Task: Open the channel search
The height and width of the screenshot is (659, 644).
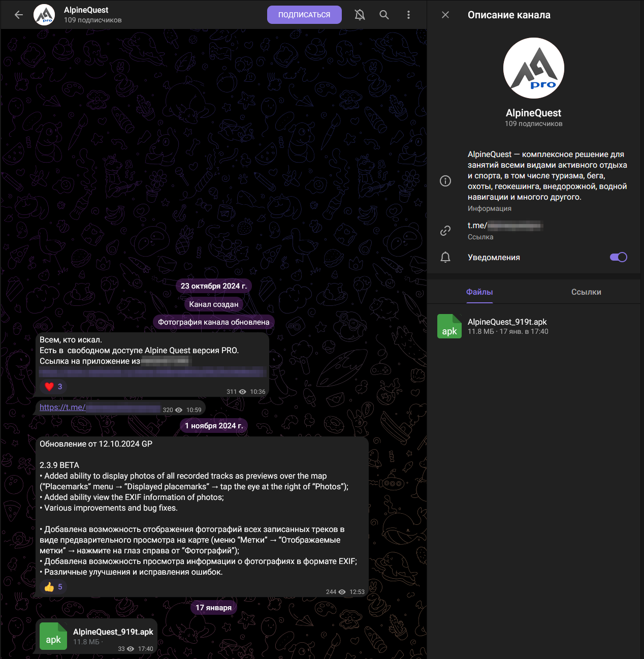Action: pyautogui.click(x=384, y=15)
